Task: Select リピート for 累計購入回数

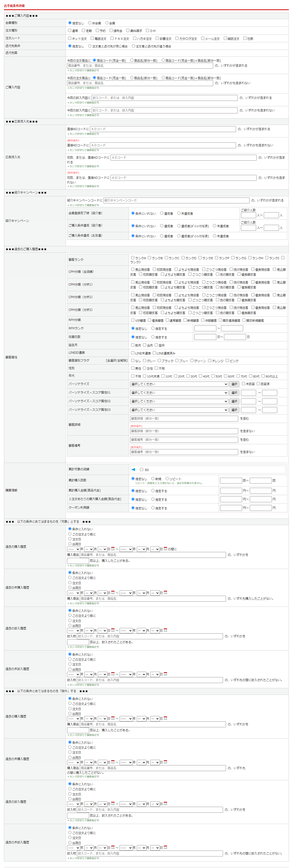Action: click(x=167, y=478)
